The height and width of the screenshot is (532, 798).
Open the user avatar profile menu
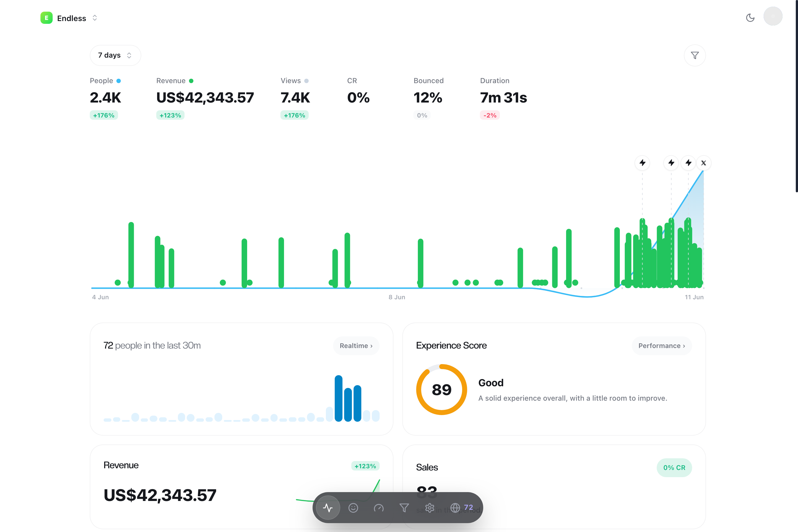(x=773, y=16)
